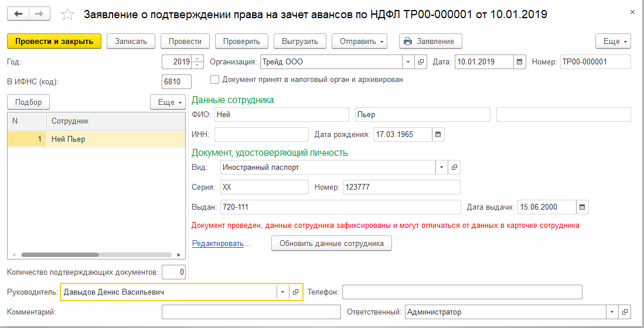The width and height of the screenshot is (644, 328).
Task: Go back with the left arrow button
Action: click(x=18, y=15)
